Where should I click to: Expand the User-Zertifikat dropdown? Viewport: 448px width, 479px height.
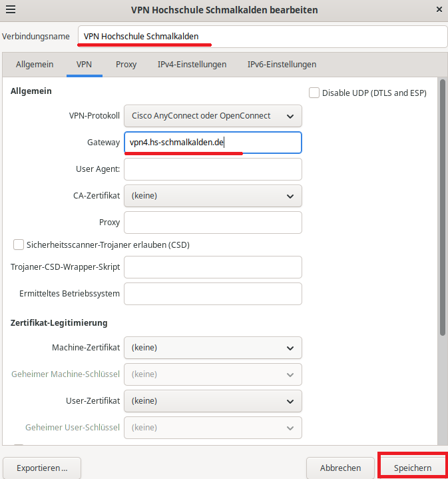point(213,401)
